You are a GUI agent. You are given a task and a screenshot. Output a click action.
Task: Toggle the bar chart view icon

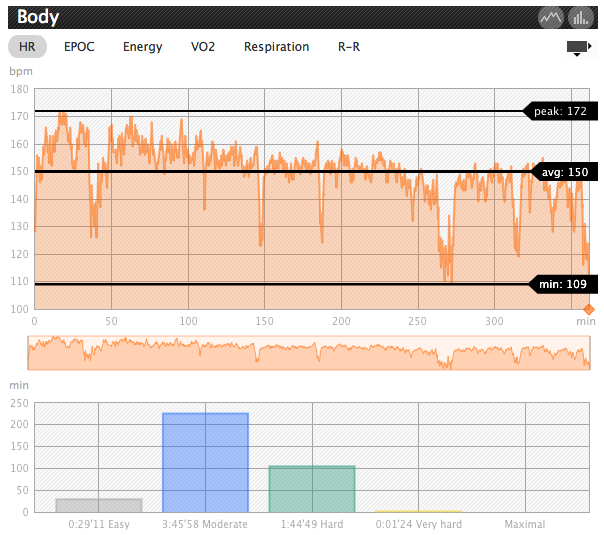pos(579,17)
